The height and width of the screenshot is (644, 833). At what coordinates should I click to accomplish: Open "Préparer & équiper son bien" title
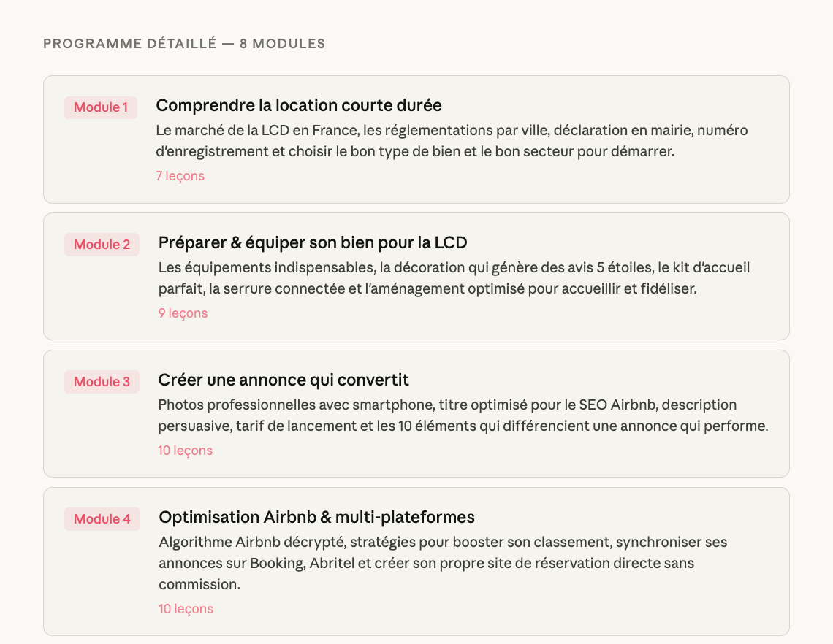[313, 242]
